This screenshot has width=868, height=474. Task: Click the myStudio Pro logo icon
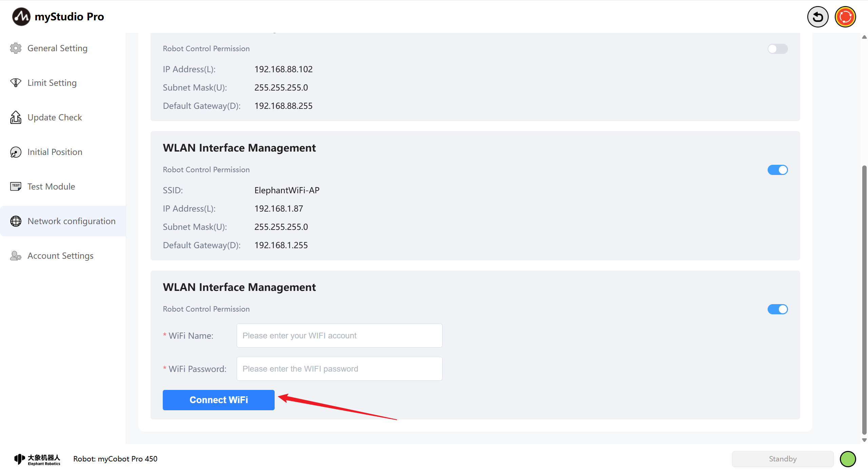click(x=21, y=17)
